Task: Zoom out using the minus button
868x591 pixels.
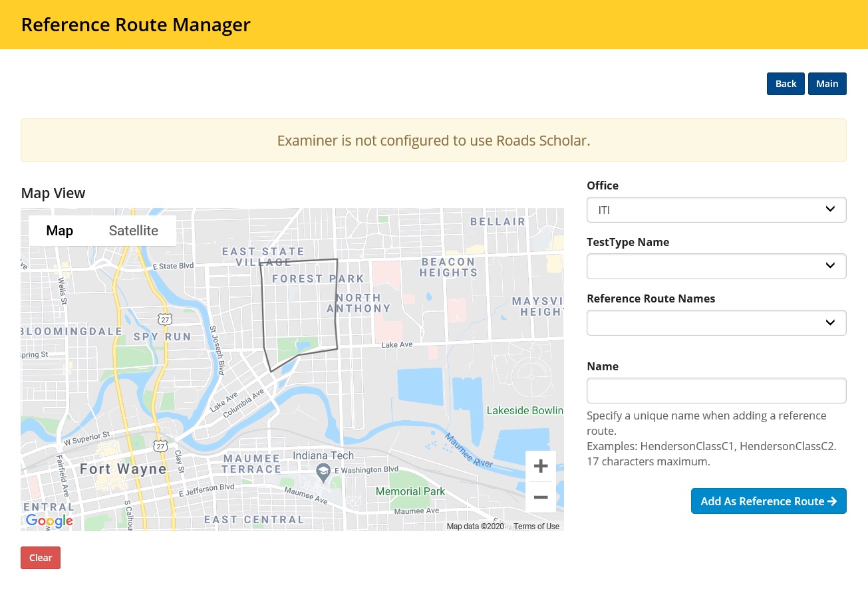Action: click(541, 497)
